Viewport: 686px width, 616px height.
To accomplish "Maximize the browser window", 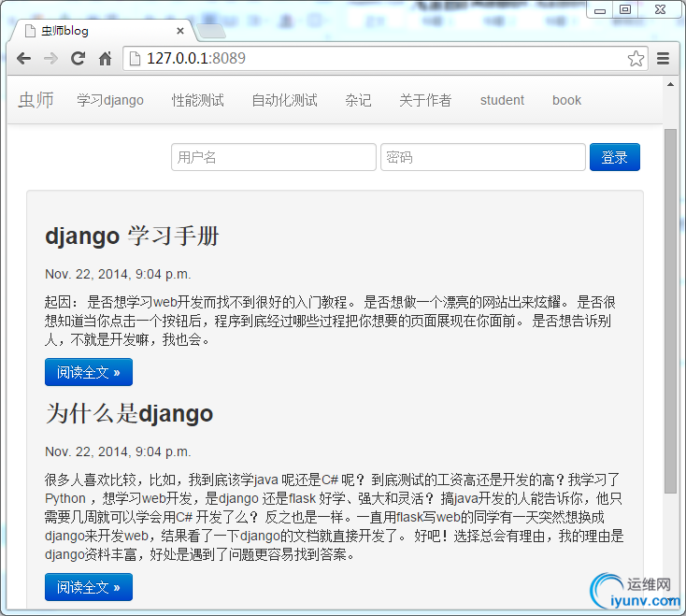I will coord(625,9).
